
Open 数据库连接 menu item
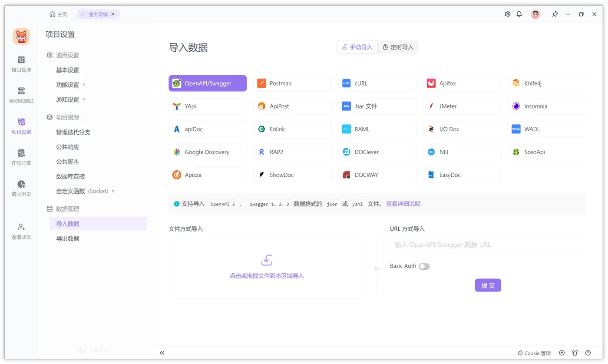[x=70, y=176]
